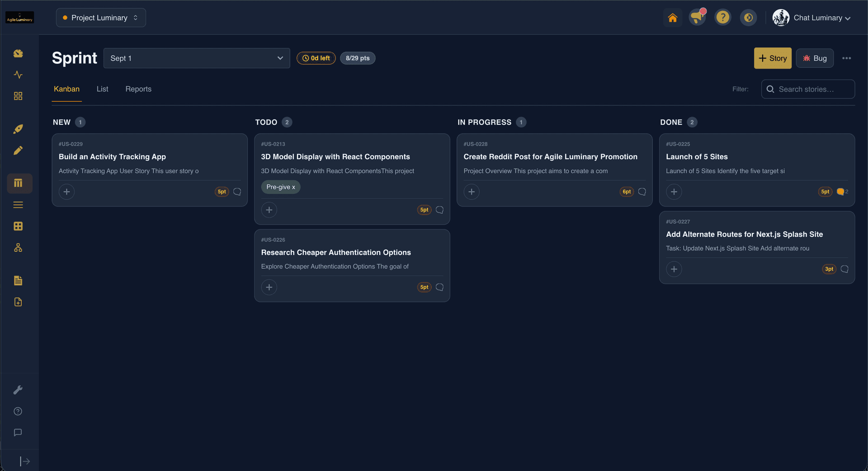Open the add-document icon in sidebar
This screenshot has height=471, width=868.
pos(18,302)
